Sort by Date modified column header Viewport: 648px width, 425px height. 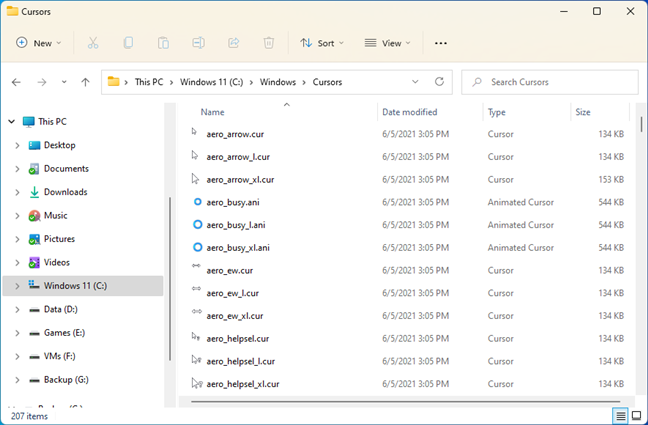(410, 112)
